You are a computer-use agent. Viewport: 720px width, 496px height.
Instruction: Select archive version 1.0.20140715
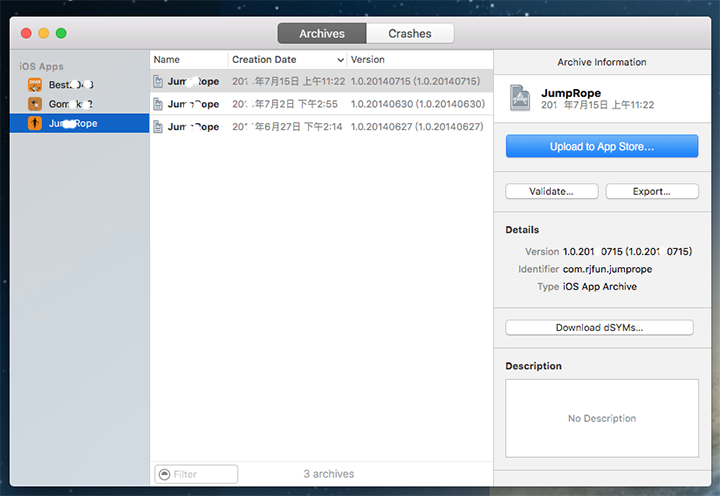(x=416, y=81)
